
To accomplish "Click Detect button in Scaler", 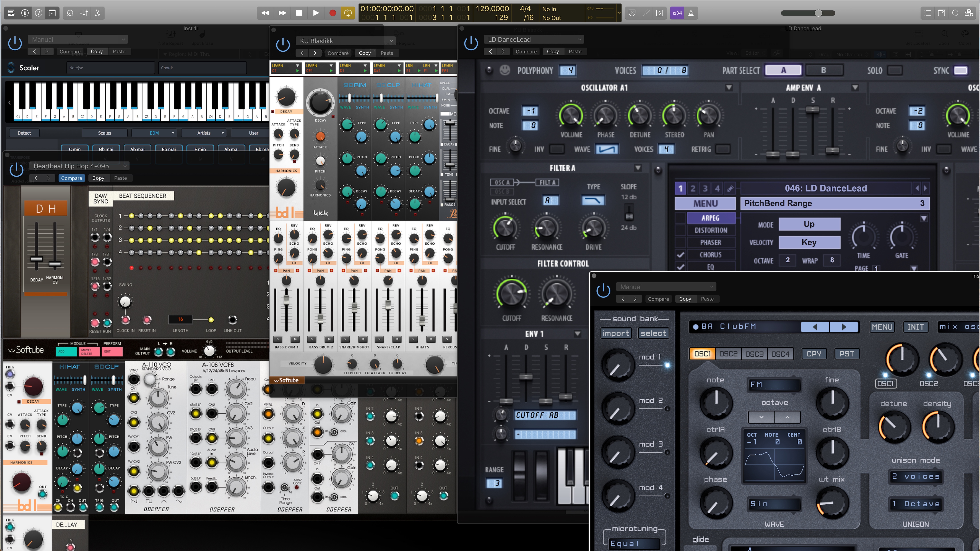I will (24, 133).
